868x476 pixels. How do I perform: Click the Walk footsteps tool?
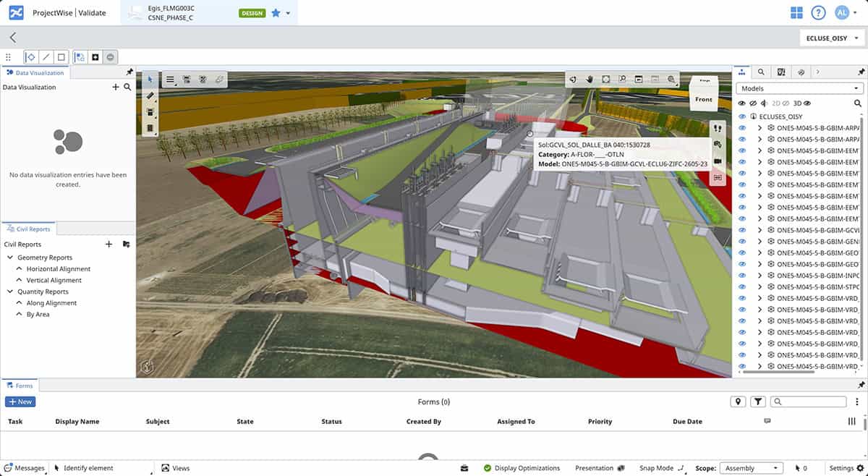pyautogui.click(x=718, y=128)
